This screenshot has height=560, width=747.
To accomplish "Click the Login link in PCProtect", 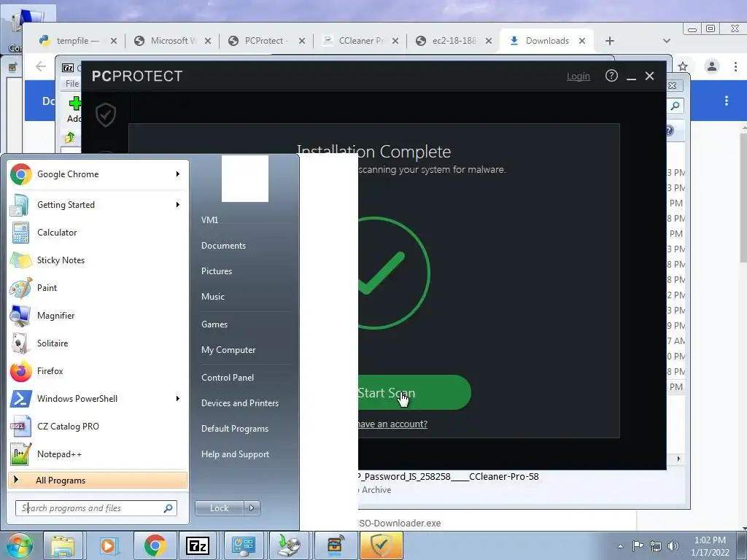I will [x=578, y=76].
